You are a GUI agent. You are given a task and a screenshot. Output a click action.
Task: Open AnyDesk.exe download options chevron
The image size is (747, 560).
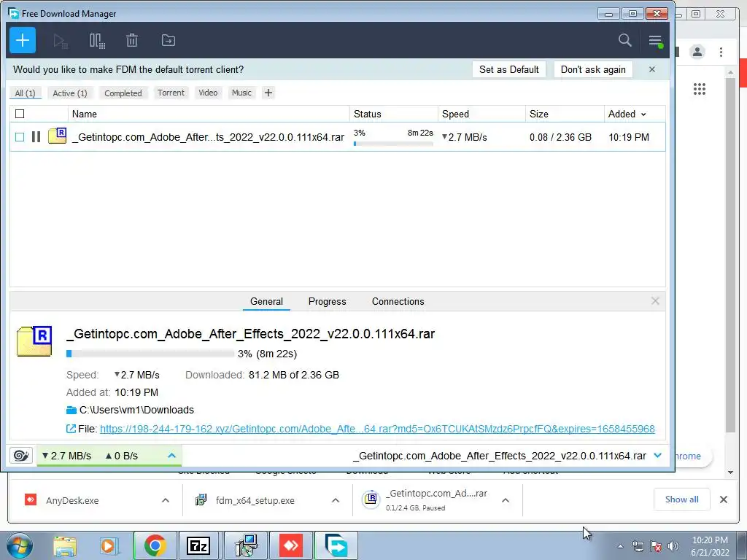tap(166, 500)
